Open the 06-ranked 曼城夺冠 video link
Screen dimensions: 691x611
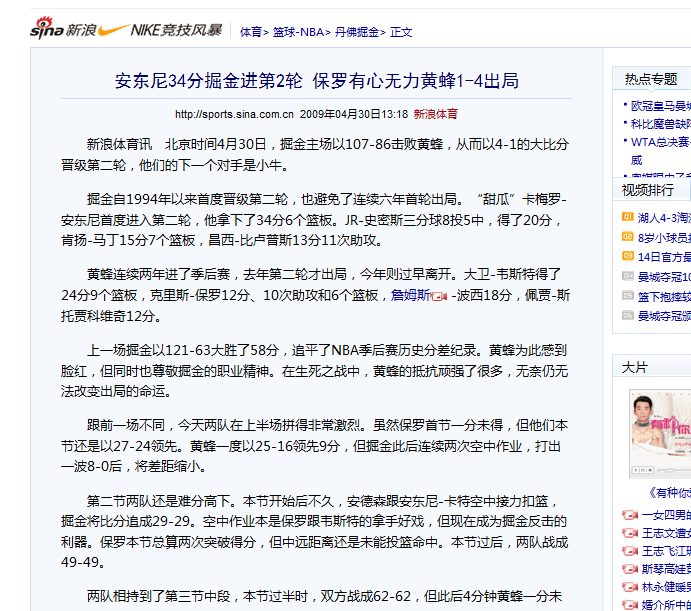pos(664,316)
